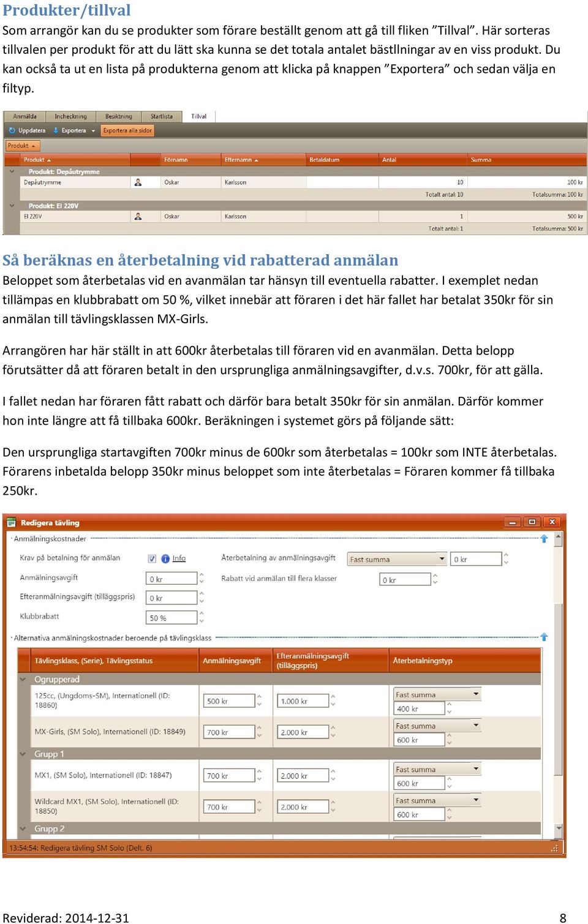The height and width of the screenshot is (924, 588).
Task: Adjust the Klubbrabatt stepper arrows
Action: pyautogui.click(x=202, y=617)
